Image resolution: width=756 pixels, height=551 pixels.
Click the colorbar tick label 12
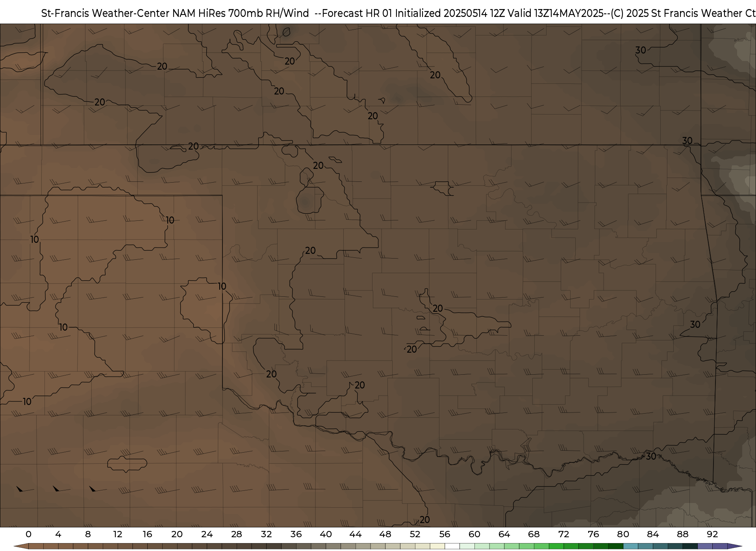[118, 534]
